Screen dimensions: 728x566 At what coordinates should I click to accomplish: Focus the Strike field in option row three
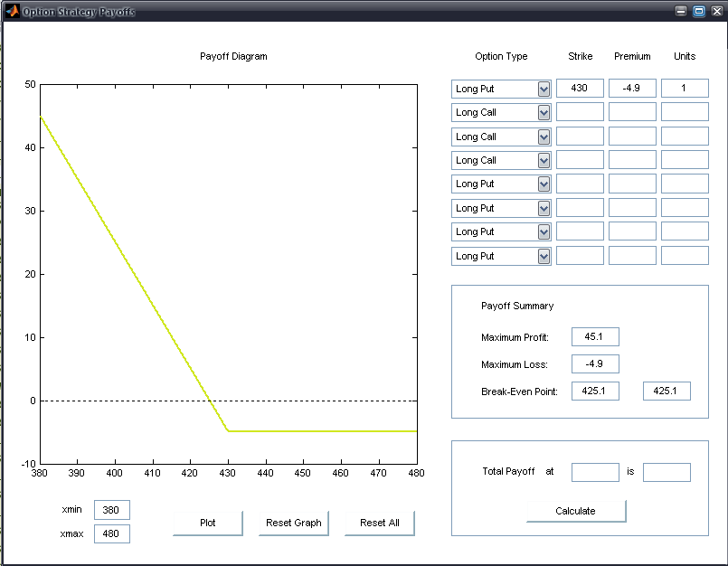(580, 136)
